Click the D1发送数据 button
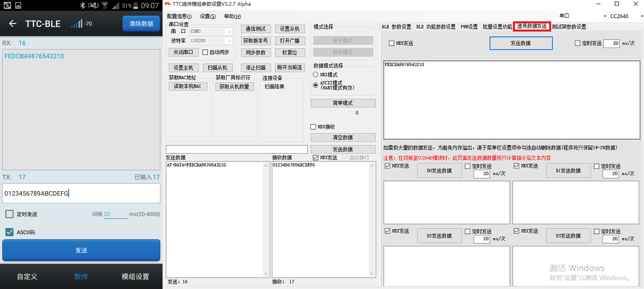Viewport: 644px width, 289px height. (x=568, y=170)
